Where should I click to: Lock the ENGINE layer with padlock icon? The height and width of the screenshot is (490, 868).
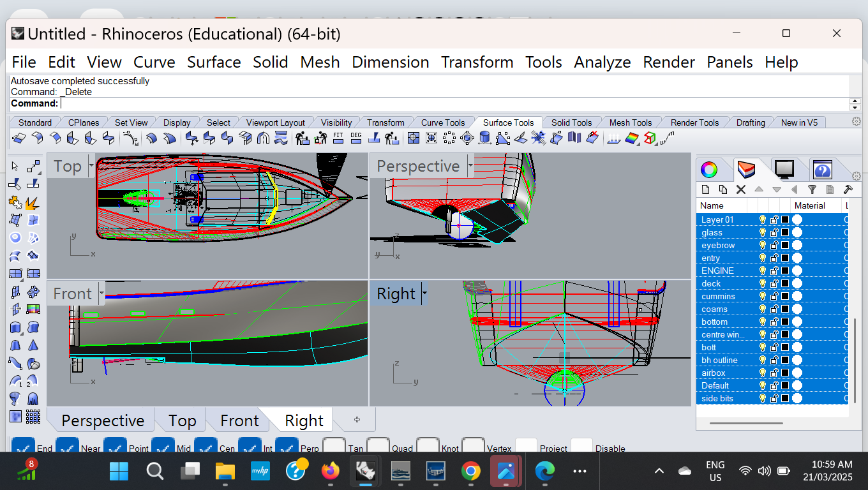[x=774, y=271]
